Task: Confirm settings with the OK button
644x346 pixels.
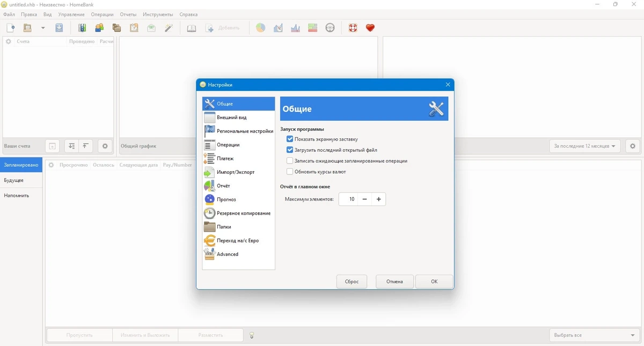Action: (x=434, y=282)
